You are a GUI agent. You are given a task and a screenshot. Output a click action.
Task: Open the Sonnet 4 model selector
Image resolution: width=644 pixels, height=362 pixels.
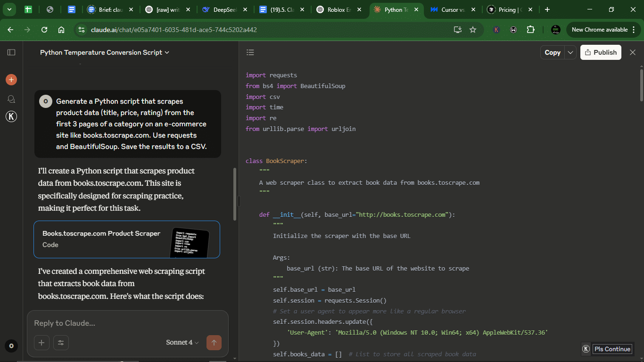click(182, 343)
